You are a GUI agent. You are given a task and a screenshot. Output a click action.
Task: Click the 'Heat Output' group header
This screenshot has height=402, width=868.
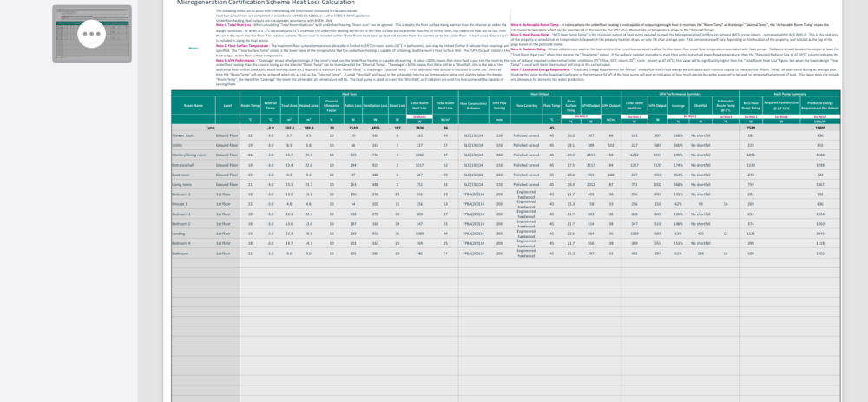(x=540, y=94)
